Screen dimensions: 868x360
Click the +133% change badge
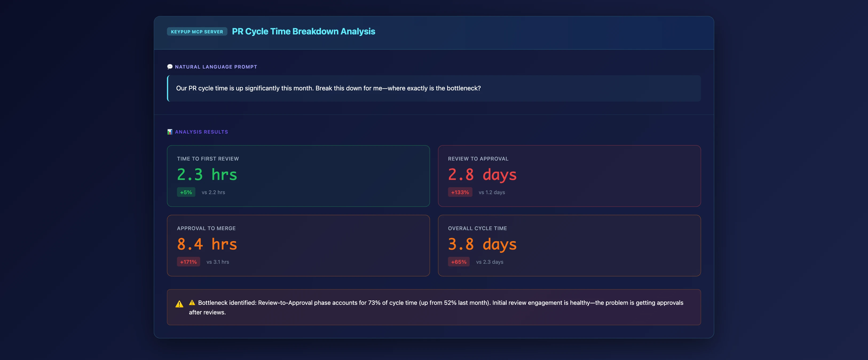pos(460,192)
